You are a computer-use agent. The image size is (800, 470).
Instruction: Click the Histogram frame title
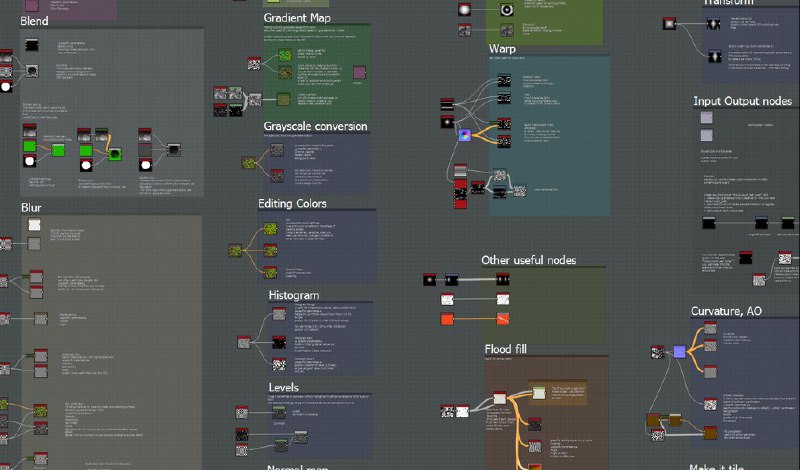pos(294,295)
